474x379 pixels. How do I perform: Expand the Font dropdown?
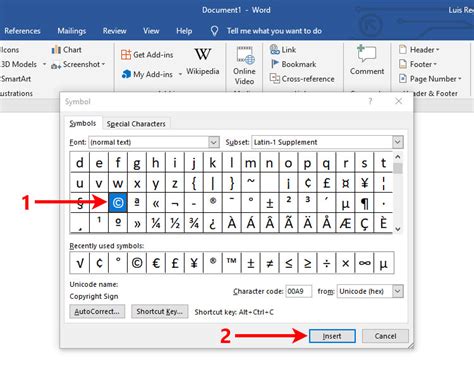point(214,142)
